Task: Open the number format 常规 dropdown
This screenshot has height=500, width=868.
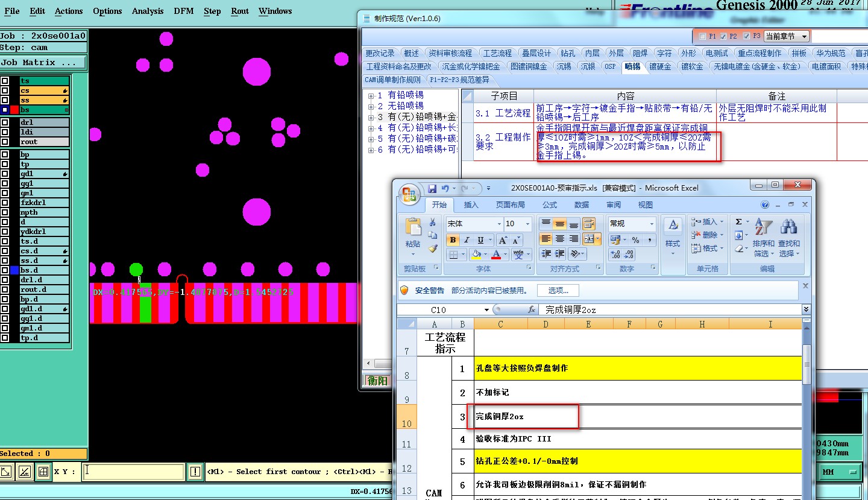Action: coord(651,224)
